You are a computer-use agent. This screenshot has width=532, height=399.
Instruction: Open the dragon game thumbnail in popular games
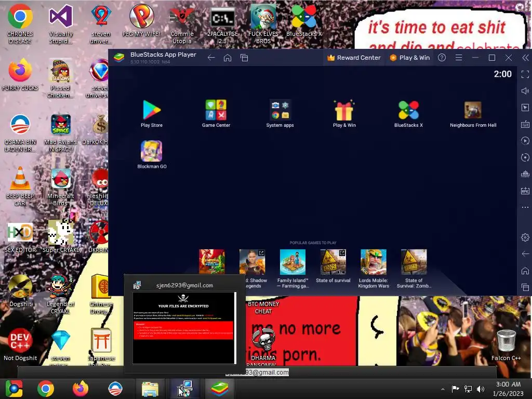tap(212, 262)
